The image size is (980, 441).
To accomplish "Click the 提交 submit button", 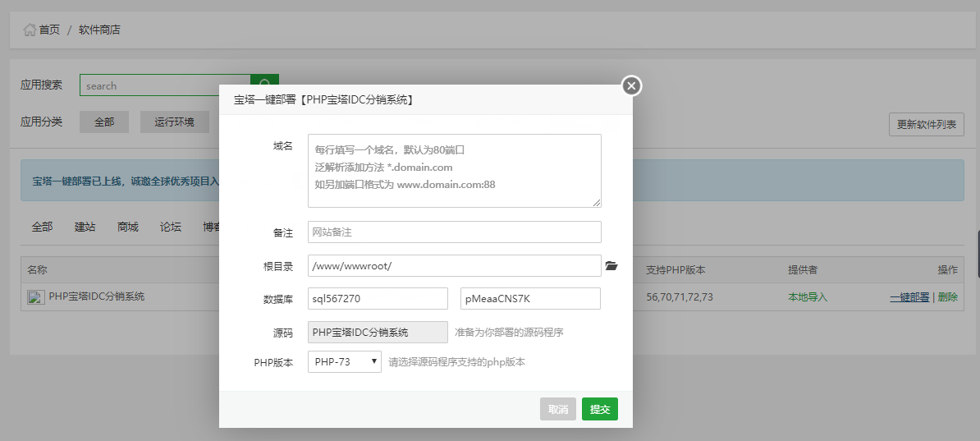I will (x=599, y=410).
